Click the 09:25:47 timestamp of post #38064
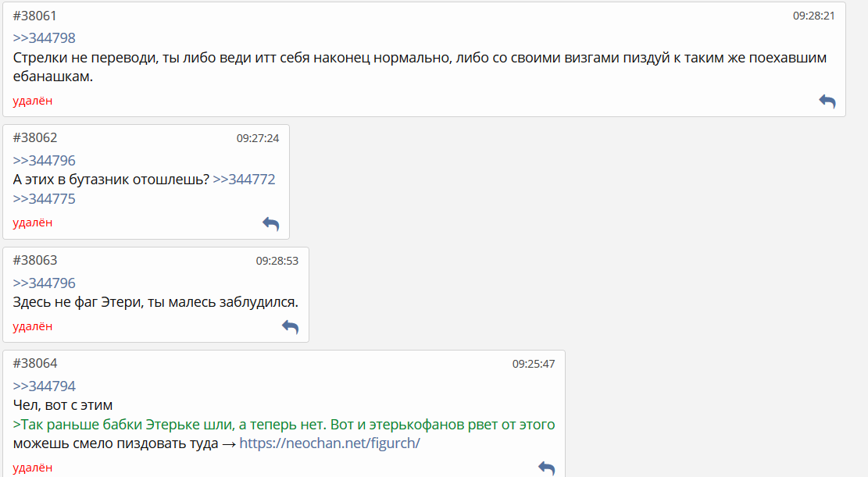 [534, 364]
